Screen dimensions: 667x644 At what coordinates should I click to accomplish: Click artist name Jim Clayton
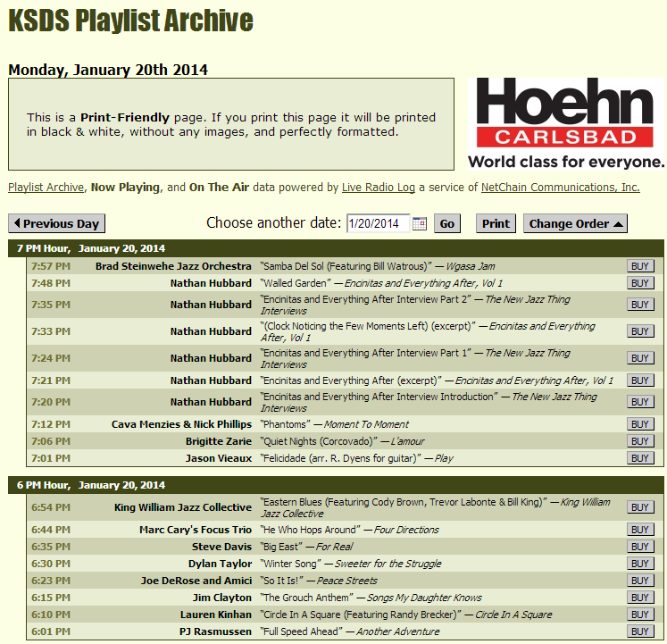(x=222, y=598)
